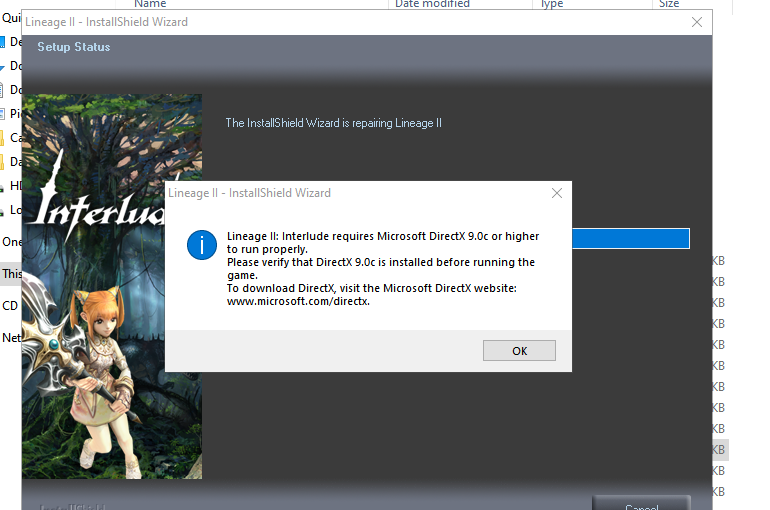Screen dimensions: 770x510
Task: Sort by Date modified column header
Action: (x=432, y=4)
